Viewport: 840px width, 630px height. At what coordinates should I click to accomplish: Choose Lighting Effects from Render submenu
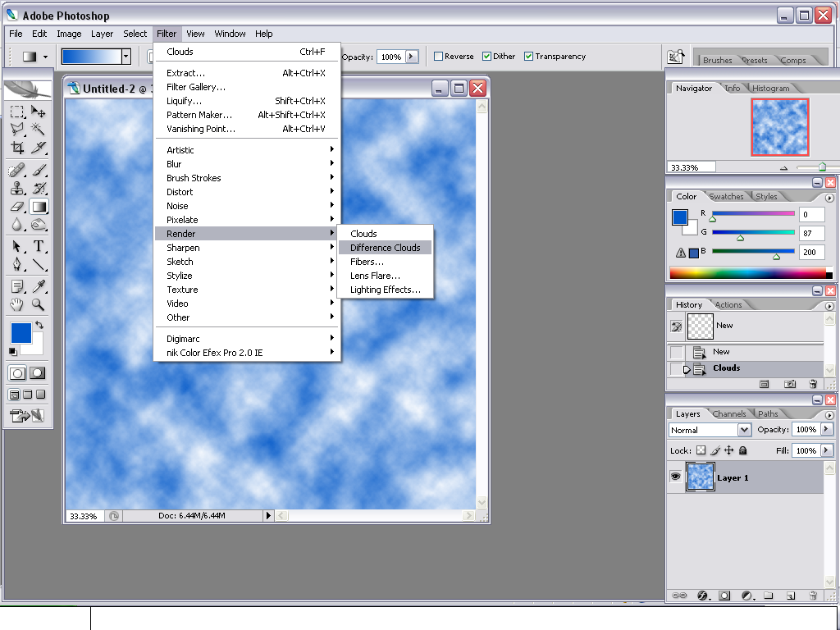click(x=386, y=290)
